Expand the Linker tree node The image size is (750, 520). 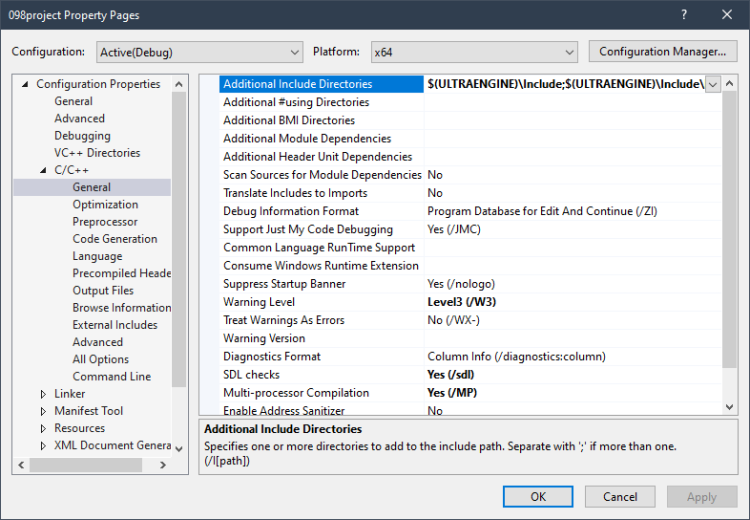[43, 394]
